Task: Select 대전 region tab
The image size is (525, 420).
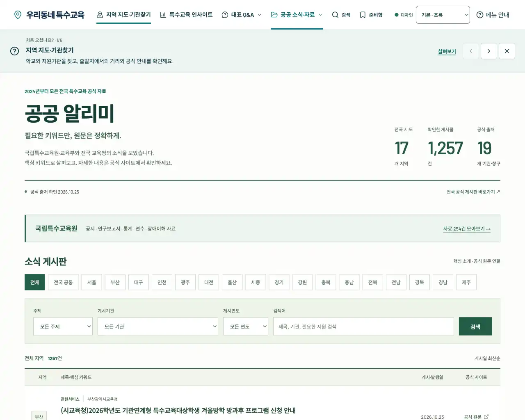Action: [209, 282]
